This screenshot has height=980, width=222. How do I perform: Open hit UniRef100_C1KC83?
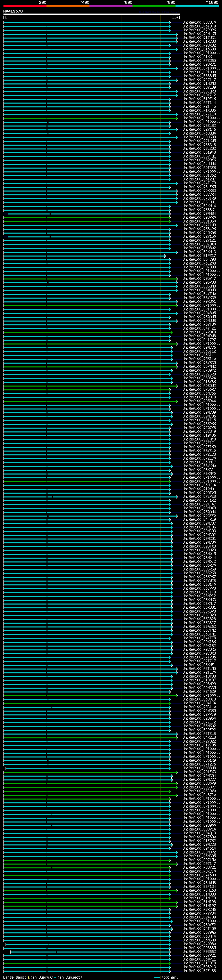(x=199, y=41)
